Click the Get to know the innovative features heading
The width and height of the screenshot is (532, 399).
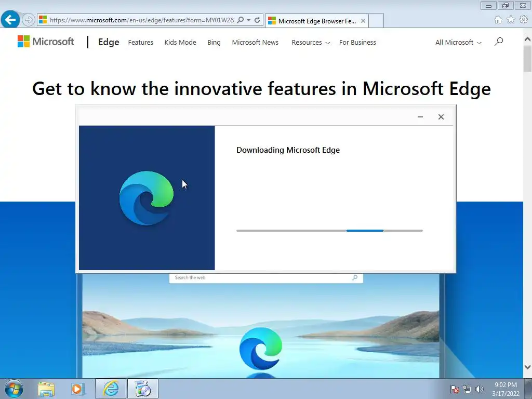click(262, 89)
